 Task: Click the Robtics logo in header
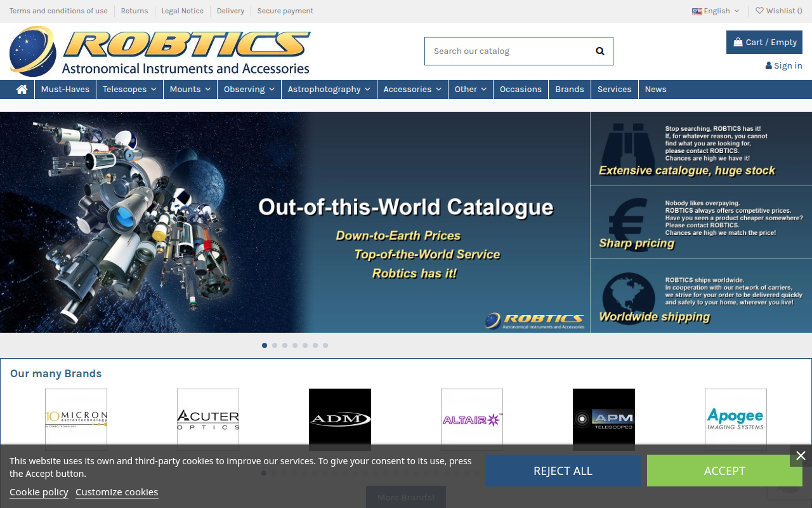159,51
